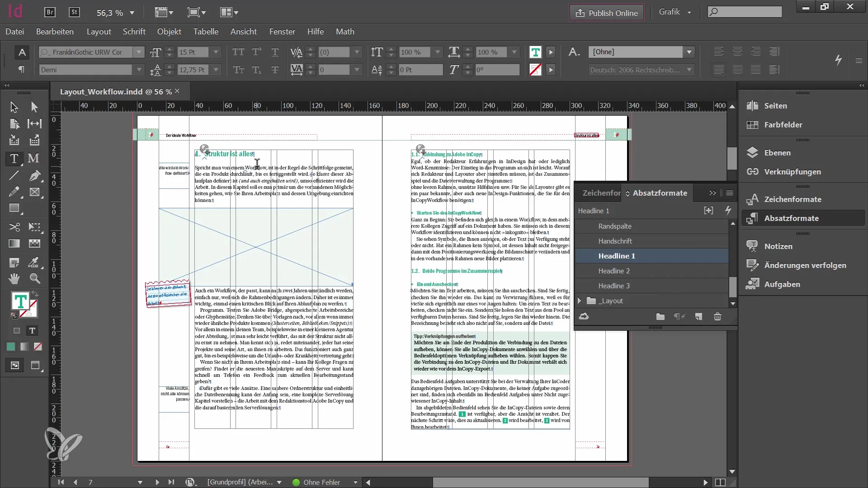Viewport: 868px width, 488px height.
Task: Select the Rectangle Frame tool
Action: click(34, 192)
